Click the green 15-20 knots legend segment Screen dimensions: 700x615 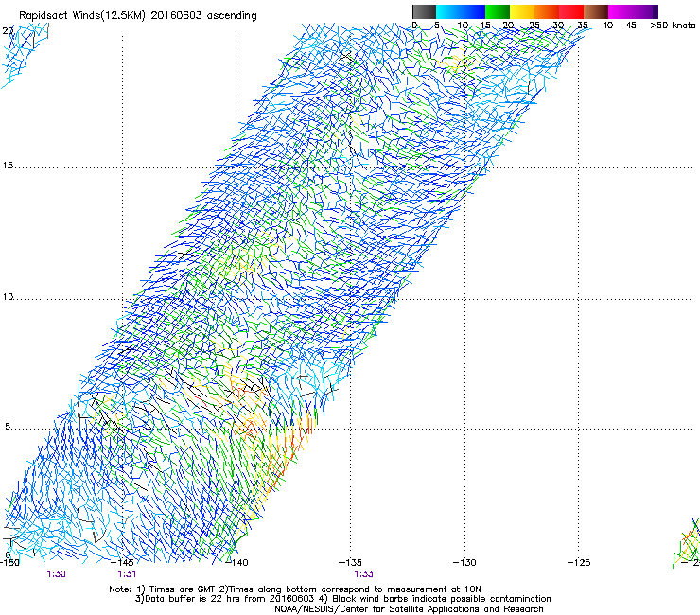click(x=498, y=11)
